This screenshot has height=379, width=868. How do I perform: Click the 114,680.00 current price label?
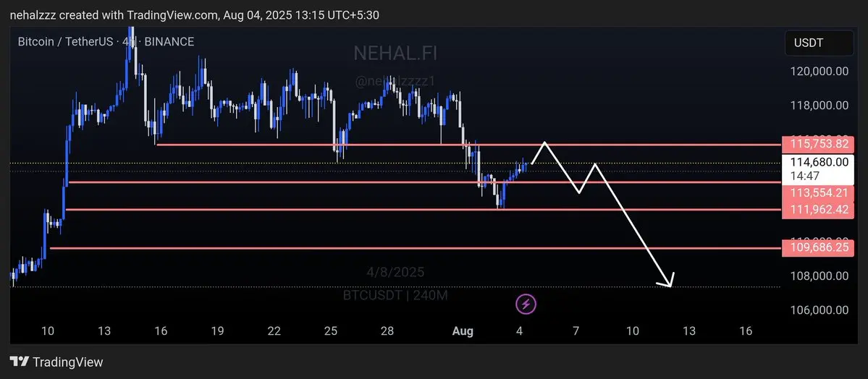coord(817,162)
